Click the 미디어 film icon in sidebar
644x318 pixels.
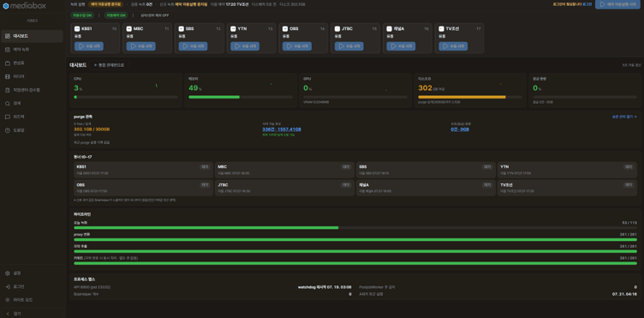pos(8,76)
